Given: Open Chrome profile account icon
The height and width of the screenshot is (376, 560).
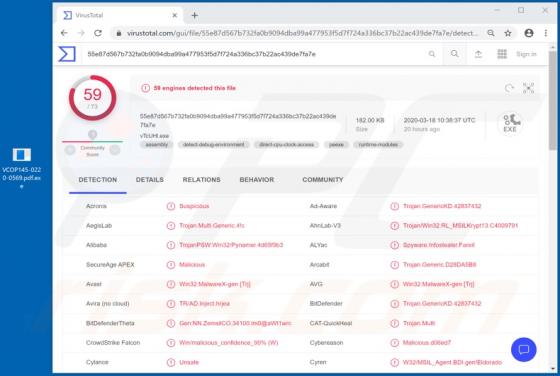Looking at the screenshot, I should coord(529,33).
